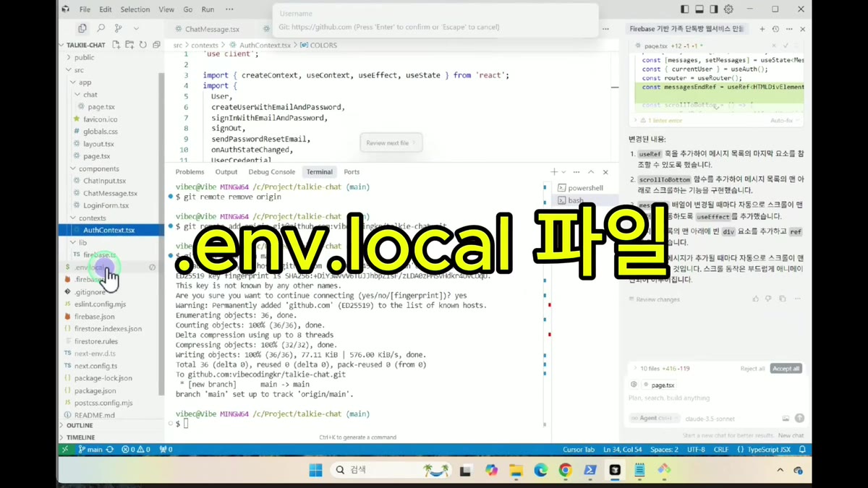
Task: Start a new chat with plus icon
Action: 762,29
